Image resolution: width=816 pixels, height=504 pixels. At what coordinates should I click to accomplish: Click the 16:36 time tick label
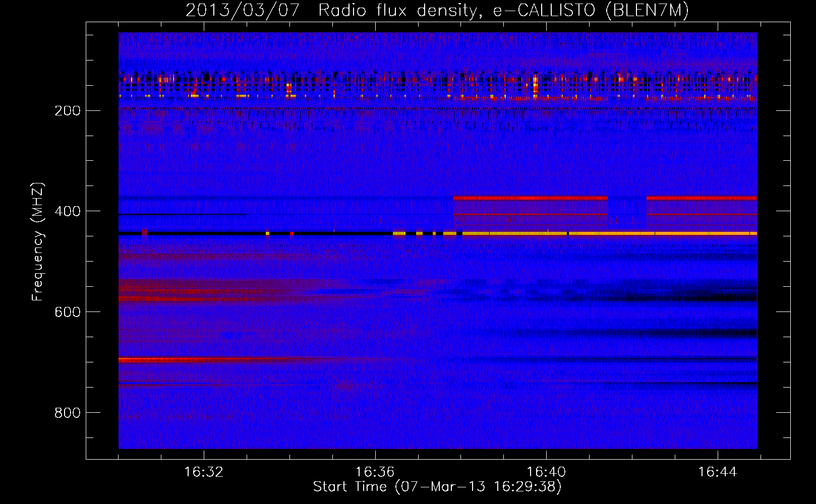coord(375,472)
